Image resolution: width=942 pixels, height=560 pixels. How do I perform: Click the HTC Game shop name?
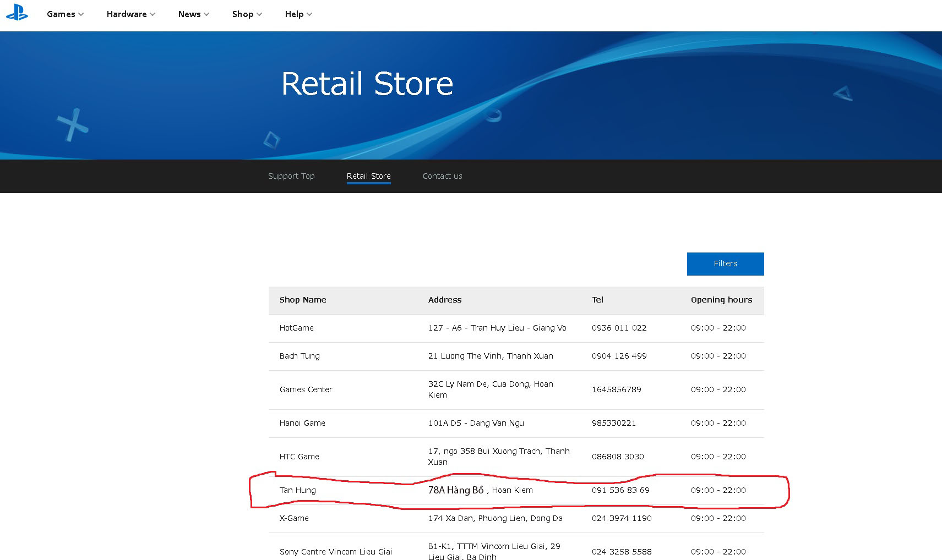299,457
